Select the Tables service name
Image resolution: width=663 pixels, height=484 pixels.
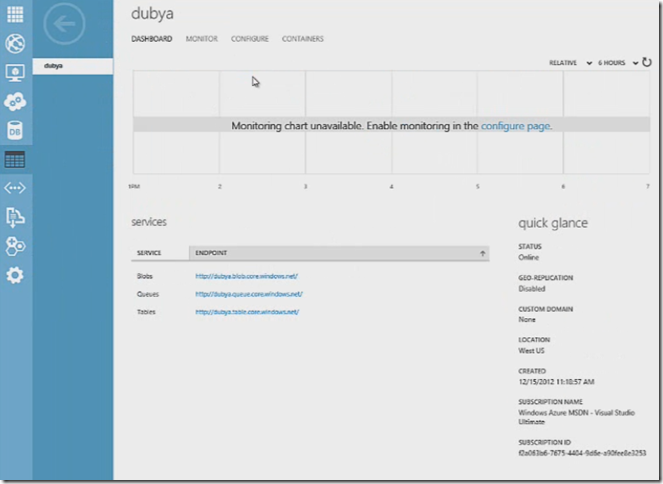click(146, 312)
